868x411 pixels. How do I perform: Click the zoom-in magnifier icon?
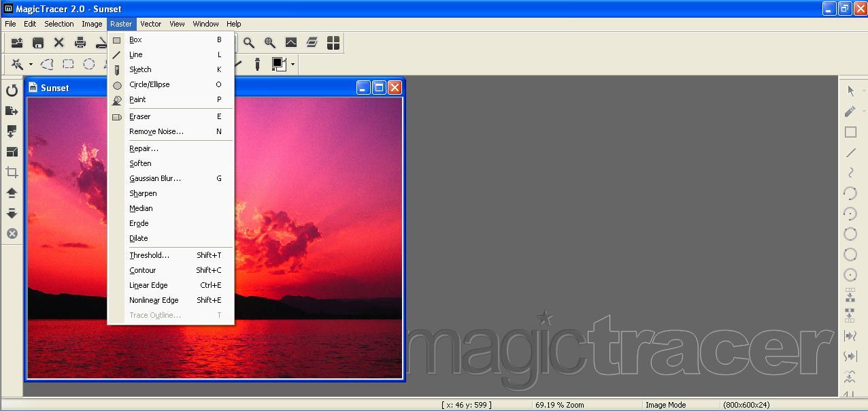270,43
